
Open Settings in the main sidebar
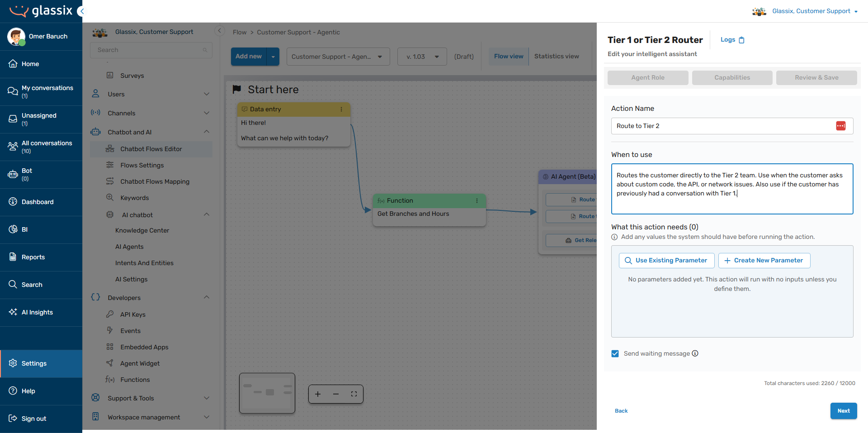(x=41, y=363)
